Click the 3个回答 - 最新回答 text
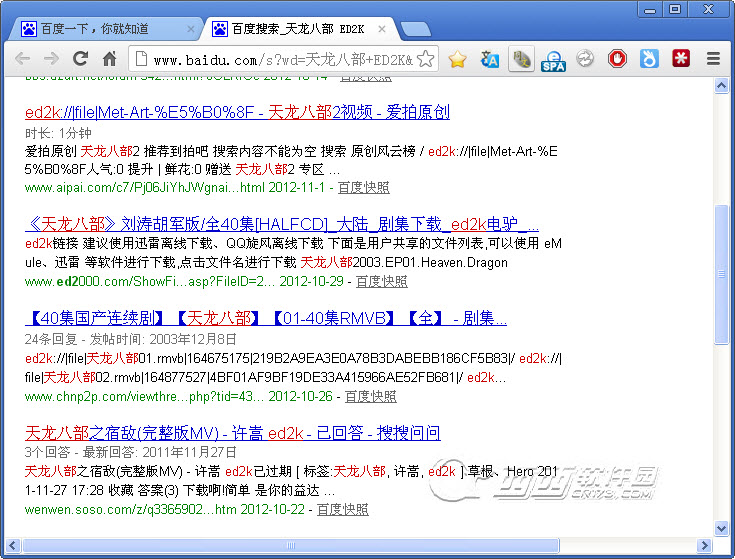735x559 pixels. 131,452
